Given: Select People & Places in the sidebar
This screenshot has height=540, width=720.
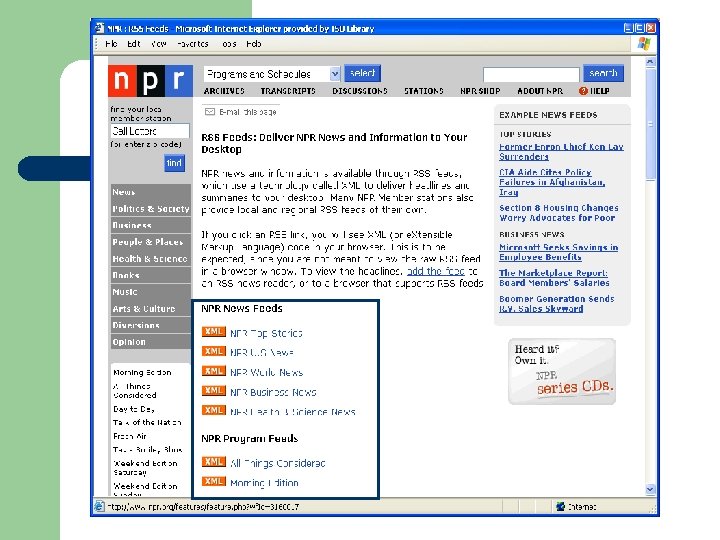Looking at the screenshot, I should [151, 242].
